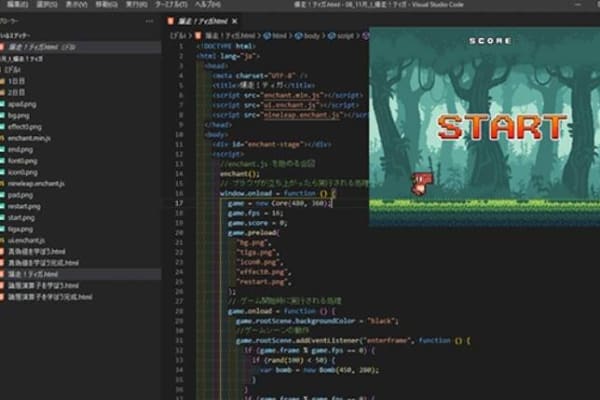Open the 選択 (Selection) menu
600x400 pixels.
[x=42, y=5]
